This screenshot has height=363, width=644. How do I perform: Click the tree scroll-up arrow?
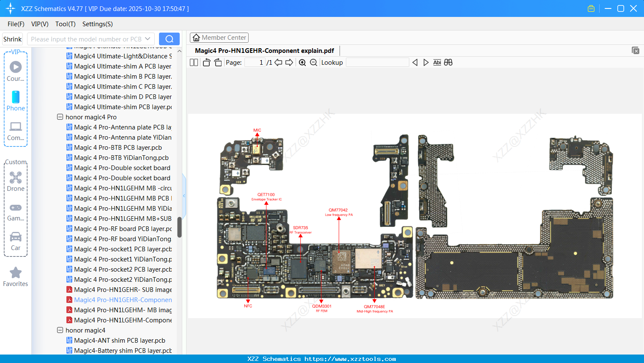(x=179, y=51)
